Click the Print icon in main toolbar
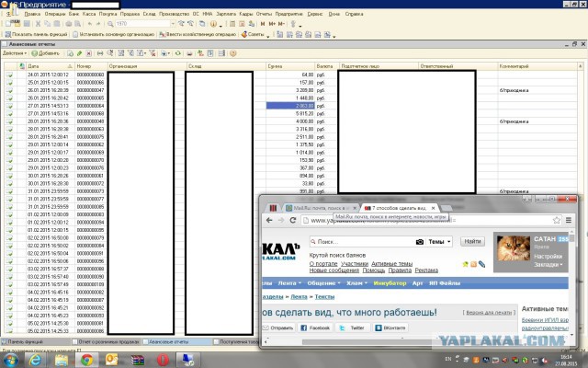This screenshot has width=588, height=368. point(69,24)
